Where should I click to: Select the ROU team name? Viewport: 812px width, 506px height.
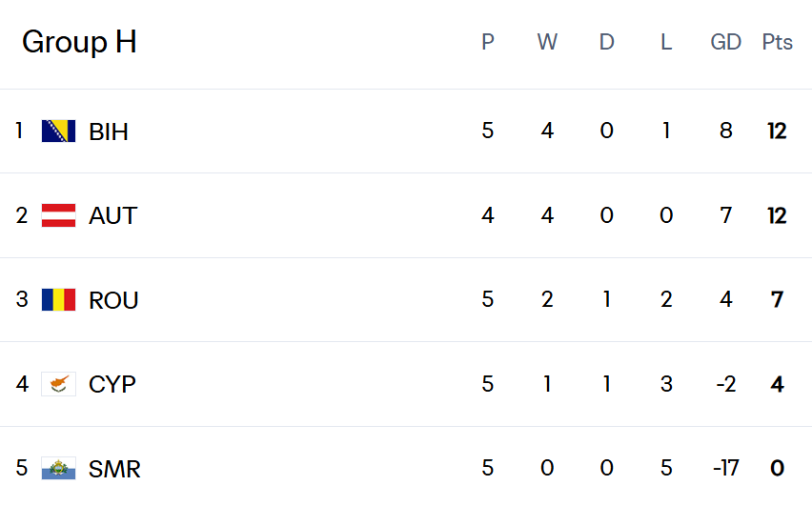(x=113, y=300)
